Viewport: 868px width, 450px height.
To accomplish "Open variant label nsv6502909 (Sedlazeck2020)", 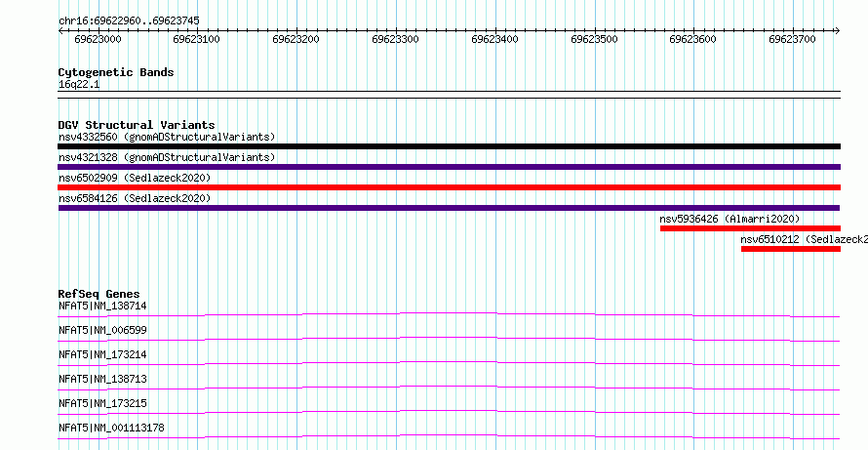I will tap(135, 178).
